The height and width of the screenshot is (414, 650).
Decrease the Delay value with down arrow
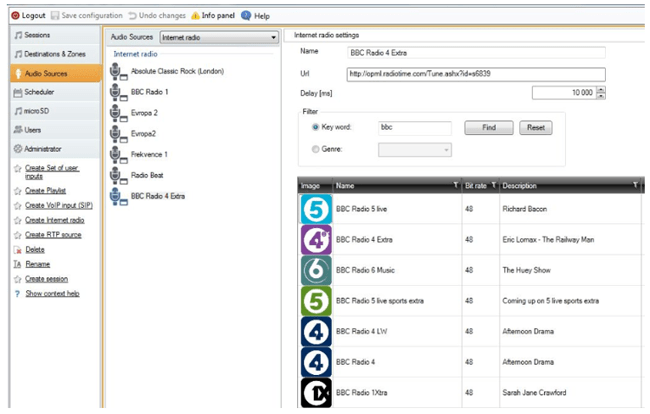click(x=601, y=96)
